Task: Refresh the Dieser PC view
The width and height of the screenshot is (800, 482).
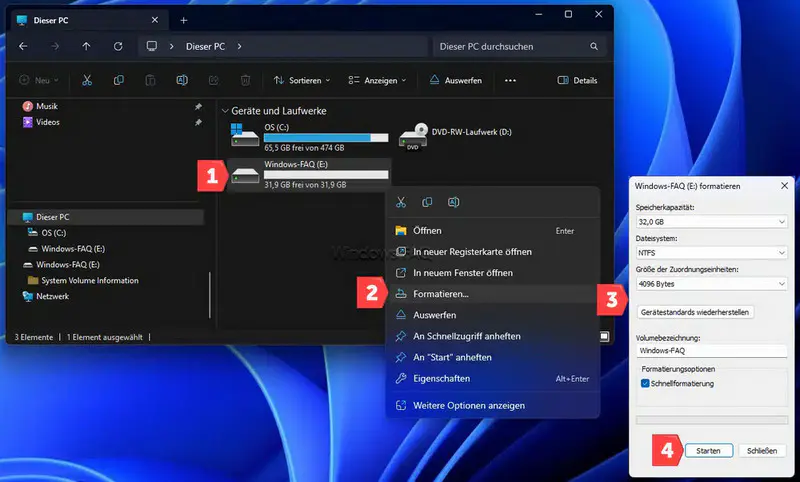Action: point(118,46)
